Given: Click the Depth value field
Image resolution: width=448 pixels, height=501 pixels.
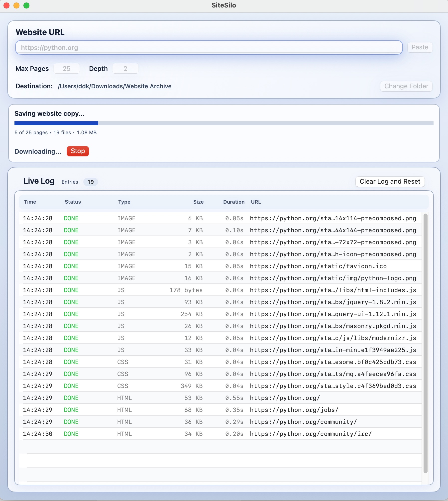Looking at the screenshot, I should coord(125,69).
